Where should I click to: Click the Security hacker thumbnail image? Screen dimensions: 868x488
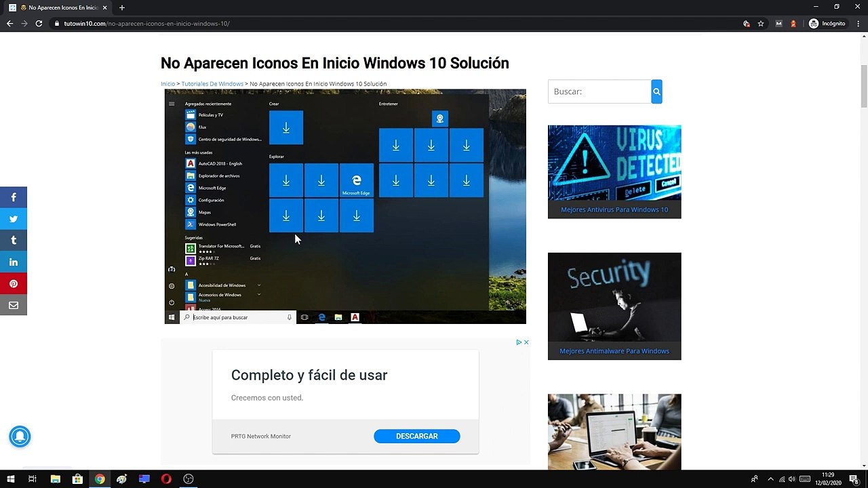(614, 298)
